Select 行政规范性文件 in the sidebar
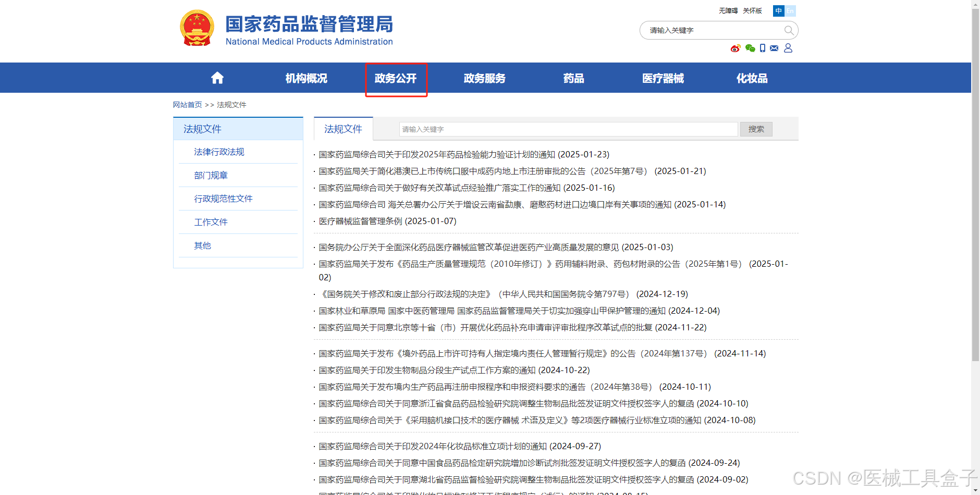This screenshot has width=980, height=495. (x=223, y=199)
